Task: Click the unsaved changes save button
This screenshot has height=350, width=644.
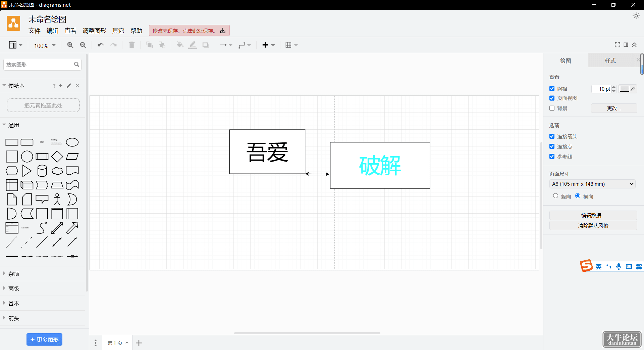Action: click(x=189, y=31)
